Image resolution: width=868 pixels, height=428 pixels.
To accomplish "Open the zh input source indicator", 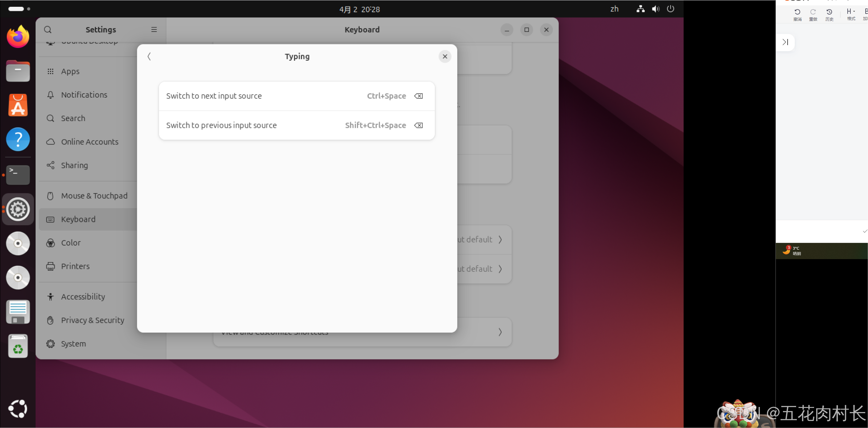I will point(614,9).
